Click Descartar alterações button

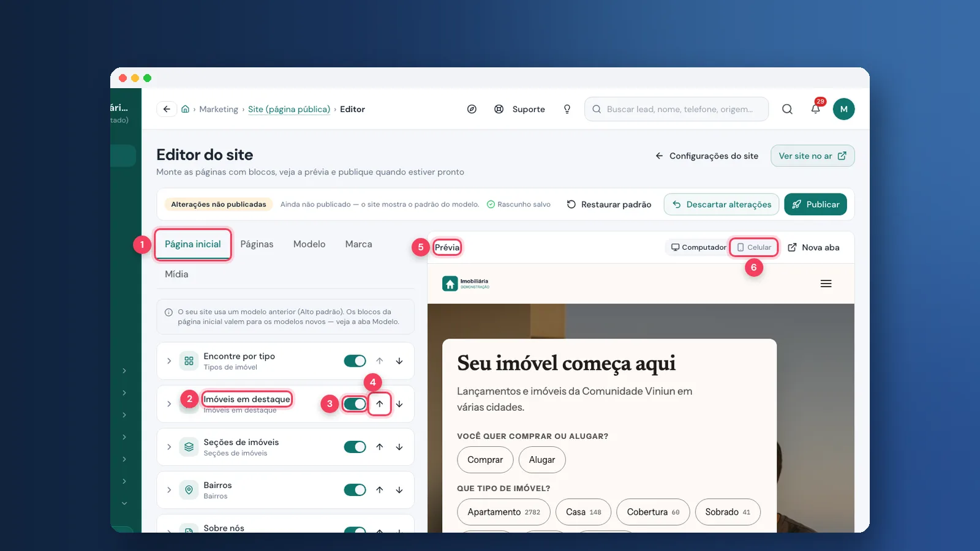coord(722,204)
